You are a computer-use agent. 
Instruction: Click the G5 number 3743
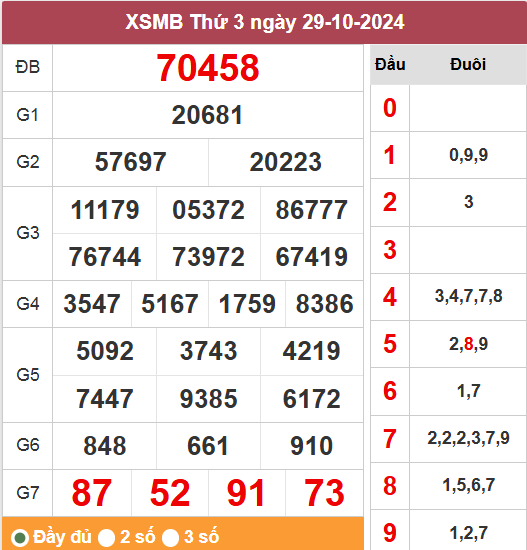(208, 351)
